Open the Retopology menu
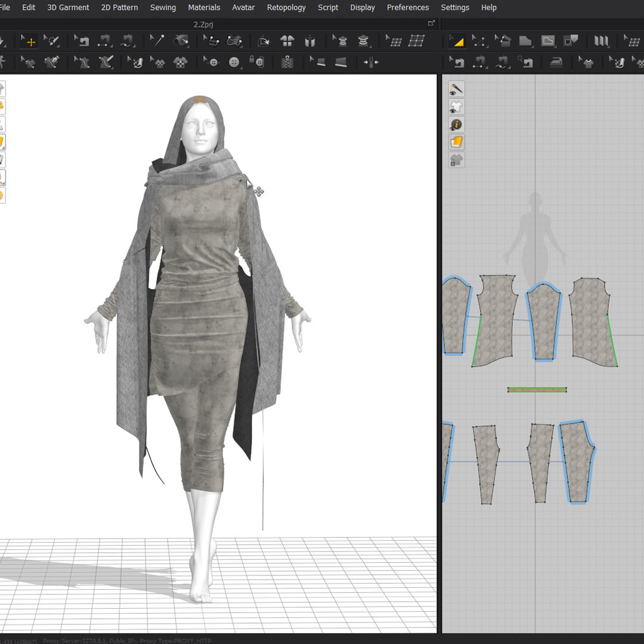The image size is (644, 644). (x=286, y=8)
